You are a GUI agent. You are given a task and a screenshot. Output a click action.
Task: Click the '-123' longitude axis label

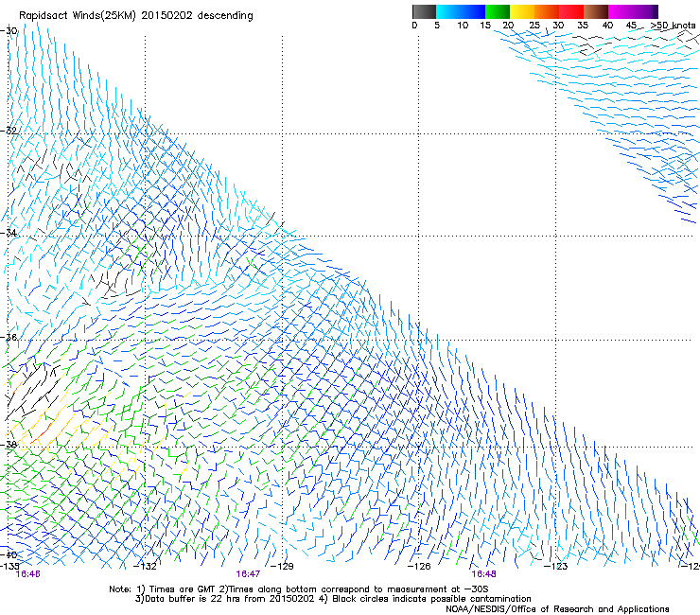coord(556,567)
